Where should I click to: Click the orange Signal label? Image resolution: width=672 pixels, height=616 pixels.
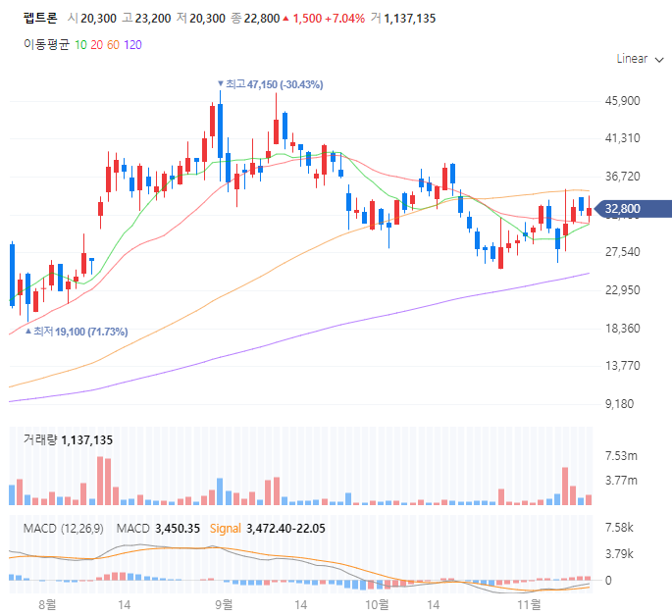click(x=226, y=529)
